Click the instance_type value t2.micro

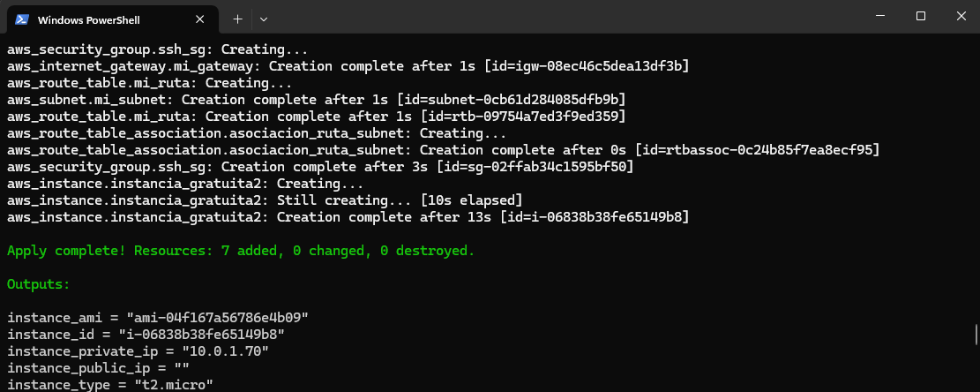pyautogui.click(x=174, y=385)
